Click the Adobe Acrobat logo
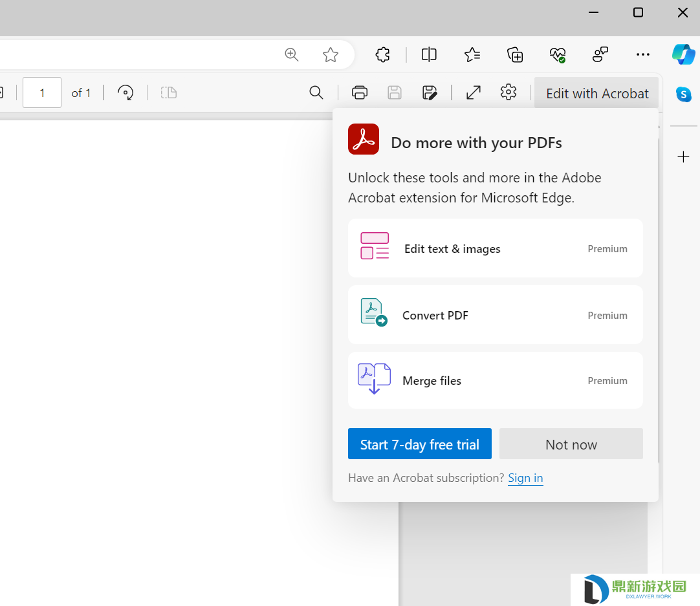This screenshot has height=606, width=700. coord(364,139)
